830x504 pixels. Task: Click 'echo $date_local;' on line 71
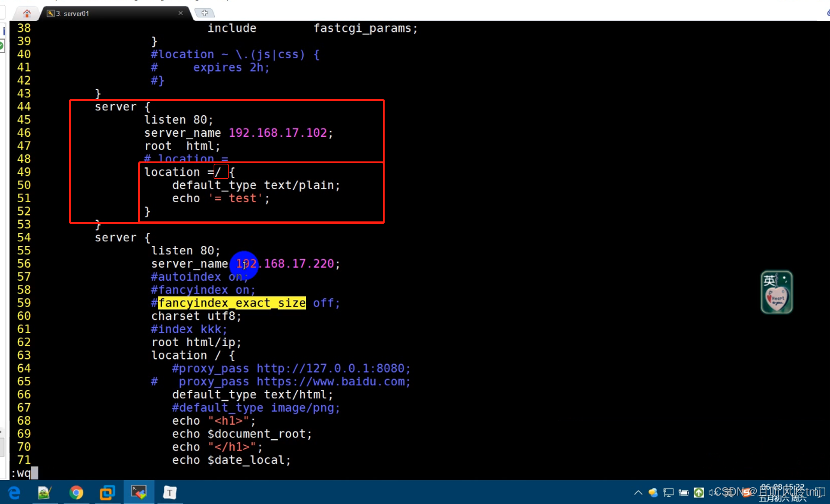point(232,460)
